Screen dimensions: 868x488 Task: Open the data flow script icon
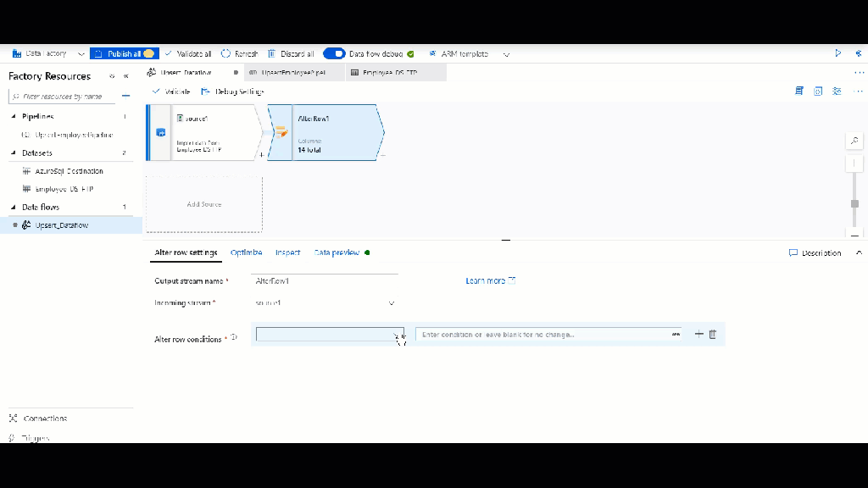[x=798, y=91]
